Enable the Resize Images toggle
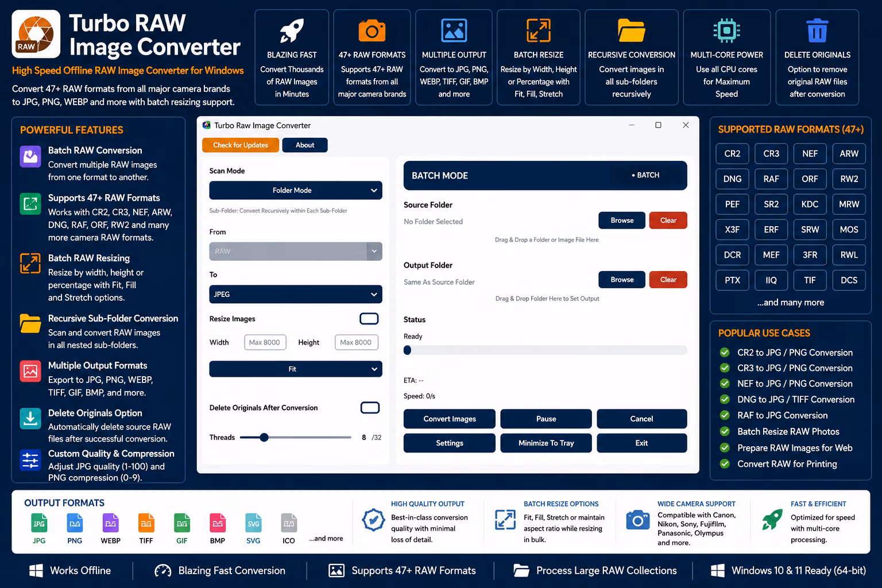This screenshot has width=882, height=588. (x=369, y=319)
